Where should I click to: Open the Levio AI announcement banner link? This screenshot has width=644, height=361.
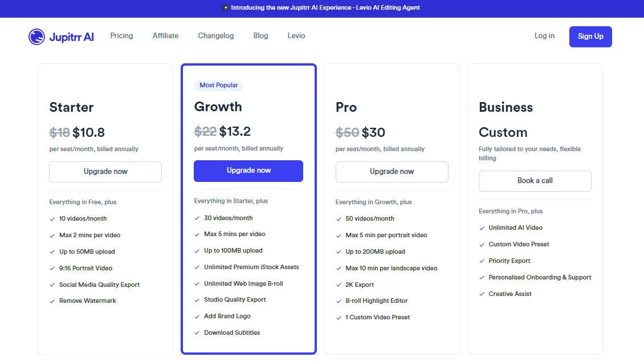pyautogui.click(x=321, y=8)
